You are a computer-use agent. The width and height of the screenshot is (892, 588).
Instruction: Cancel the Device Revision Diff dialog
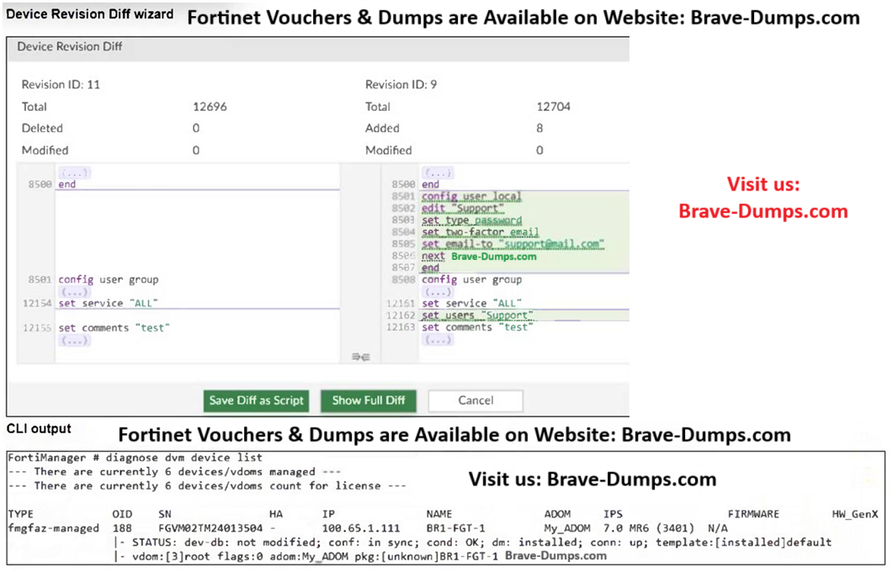[x=475, y=400]
